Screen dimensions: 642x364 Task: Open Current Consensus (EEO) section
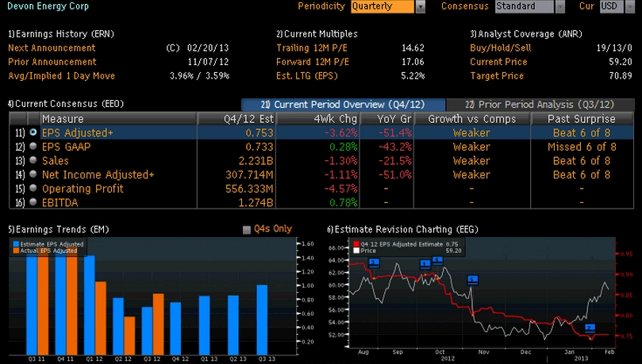(x=66, y=104)
